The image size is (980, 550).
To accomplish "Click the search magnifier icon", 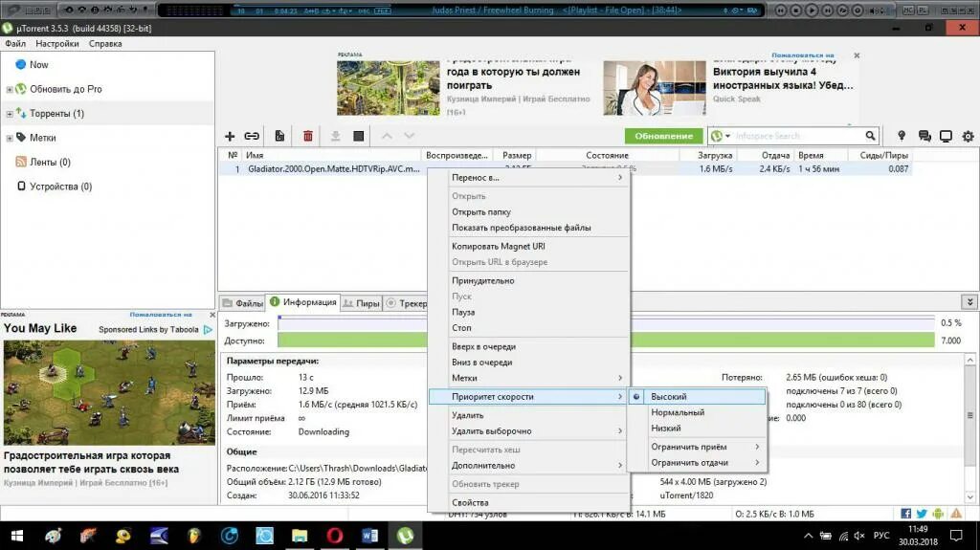I will click(870, 136).
